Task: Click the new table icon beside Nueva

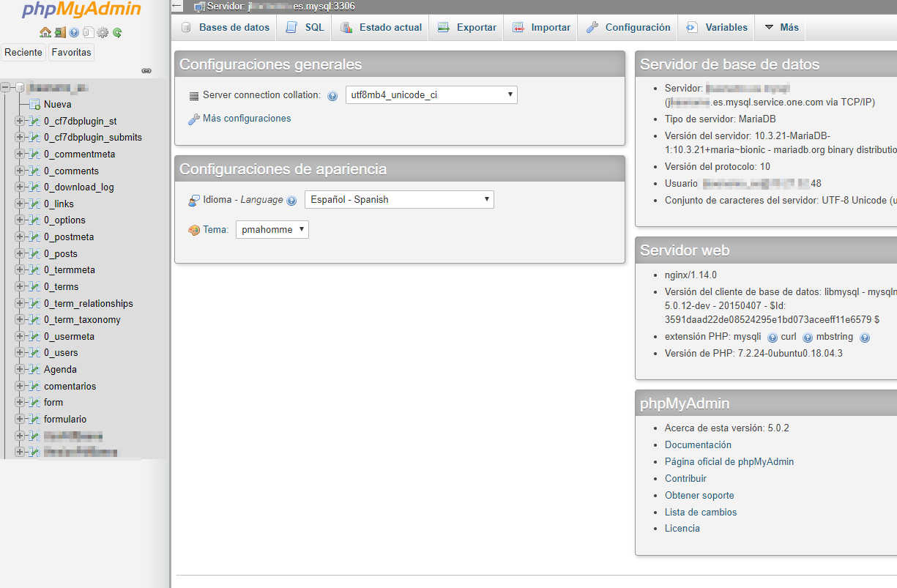Action: [x=34, y=105]
